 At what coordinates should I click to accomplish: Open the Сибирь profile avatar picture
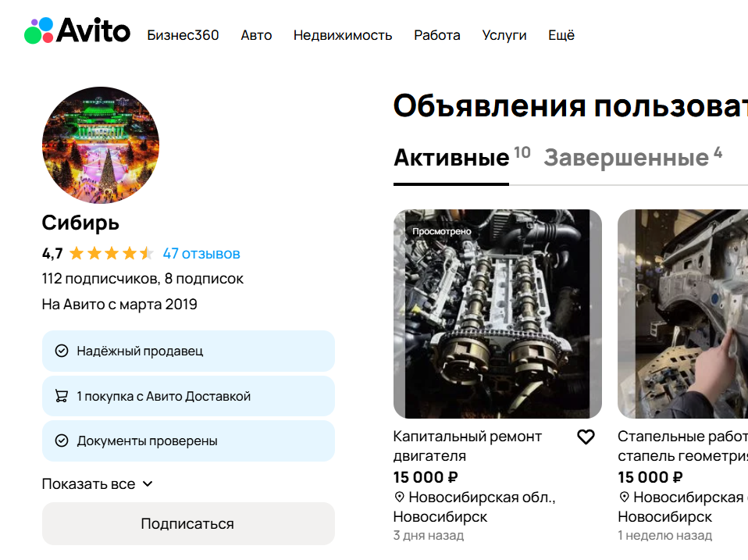point(101,145)
